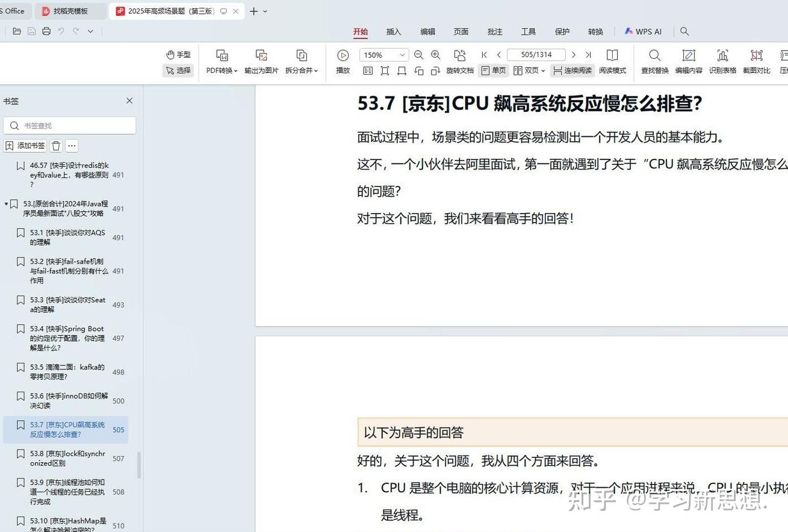Open a file with the folder icon
This screenshot has height=532, width=788.
coord(17,31)
